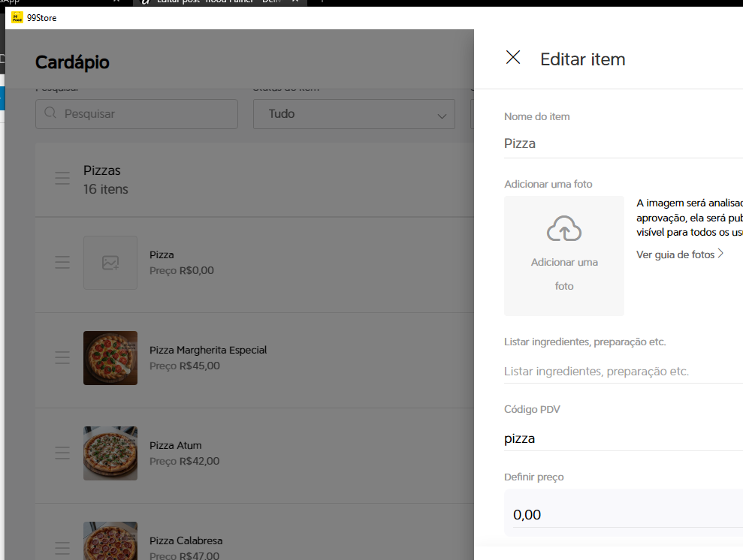The height and width of the screenshot is (560, 743).
Task: Open the Tudo status dropdown
Action: tap(354, 114)
